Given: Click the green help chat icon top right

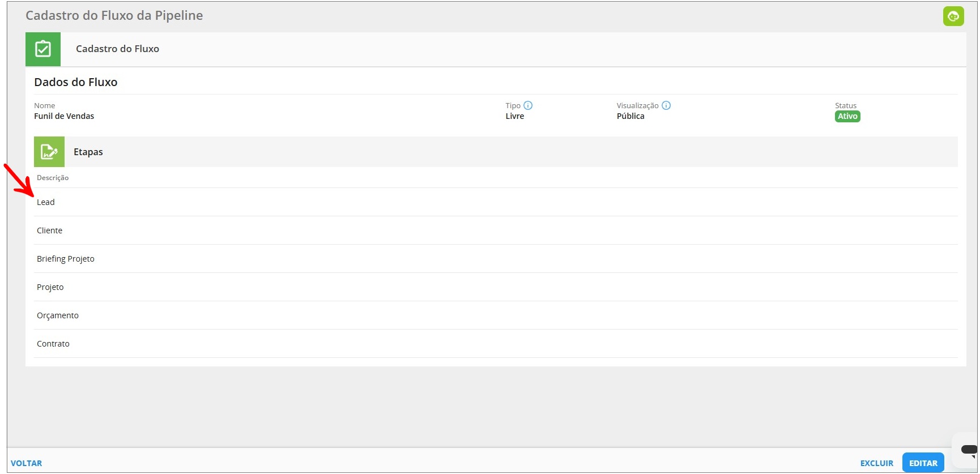Looking at the screenshot, I should click(953, 16).
